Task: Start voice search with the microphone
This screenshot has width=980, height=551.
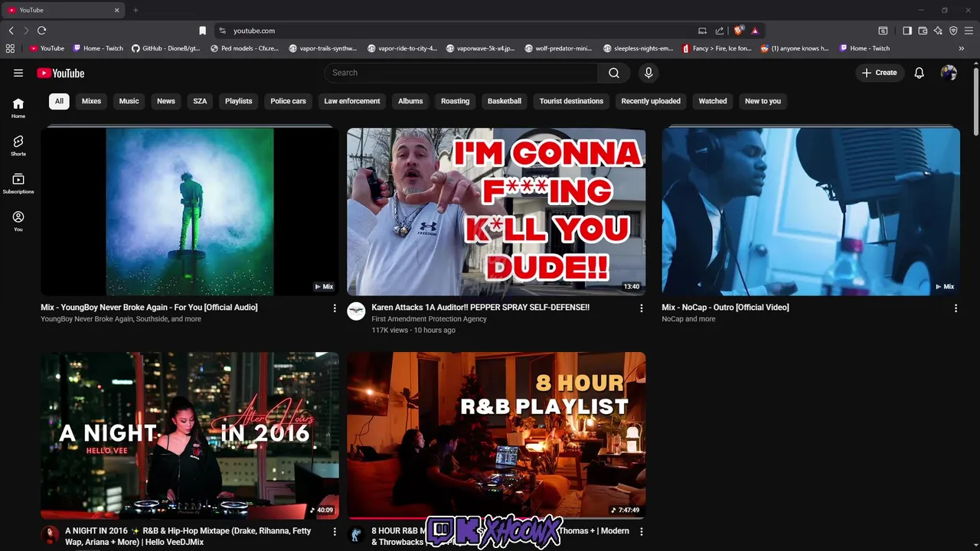Action: point(648,73)
